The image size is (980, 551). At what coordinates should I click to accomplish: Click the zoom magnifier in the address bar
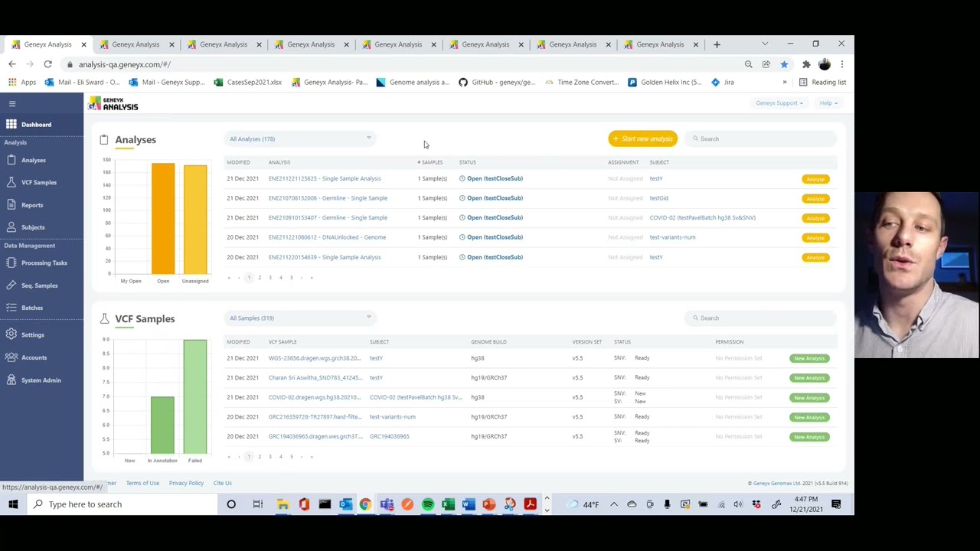[749, 64]
